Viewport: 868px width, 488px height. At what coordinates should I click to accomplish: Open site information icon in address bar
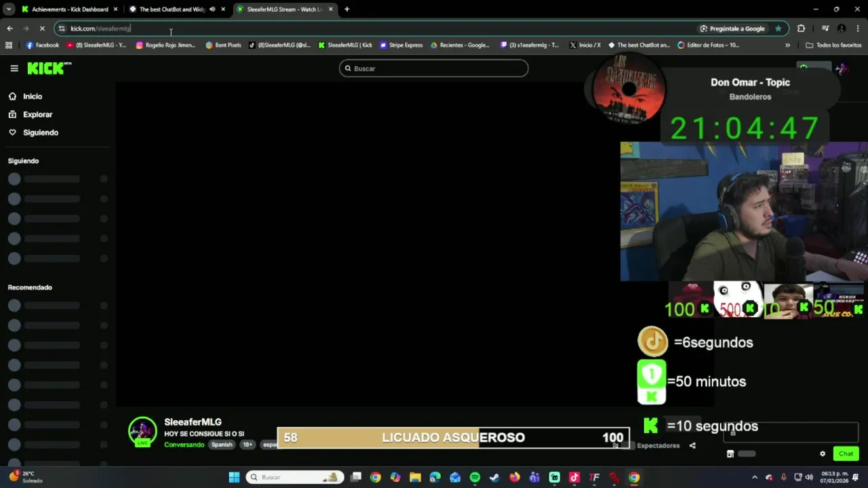(x=62, y=28)
